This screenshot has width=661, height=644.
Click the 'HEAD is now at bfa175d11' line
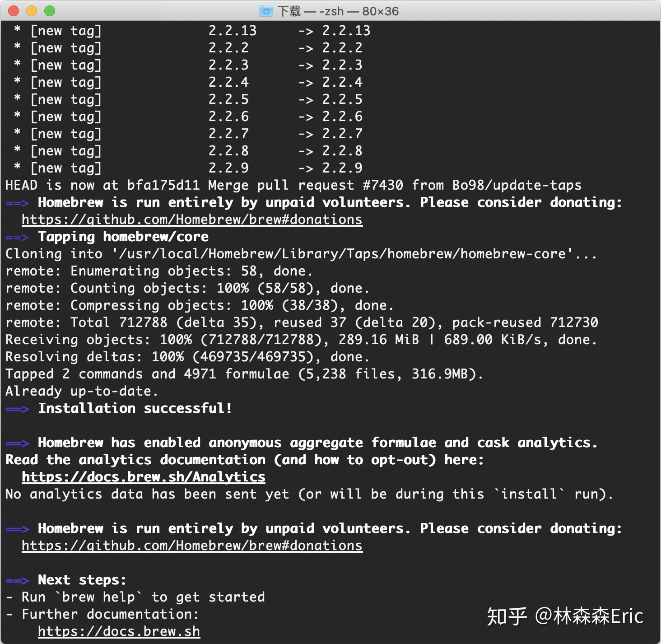pyautogui.click(x=293, y=185)
